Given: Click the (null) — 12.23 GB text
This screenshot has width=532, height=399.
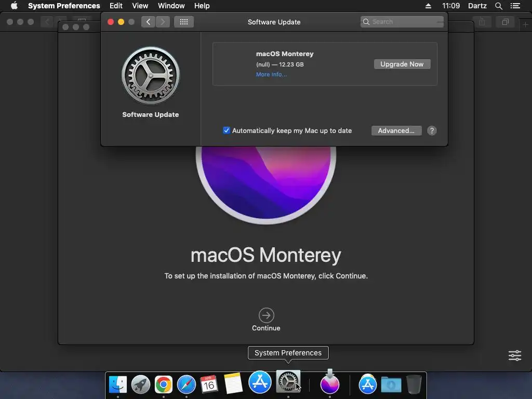Looking at the screenshot, I should (x=280, y=64).
